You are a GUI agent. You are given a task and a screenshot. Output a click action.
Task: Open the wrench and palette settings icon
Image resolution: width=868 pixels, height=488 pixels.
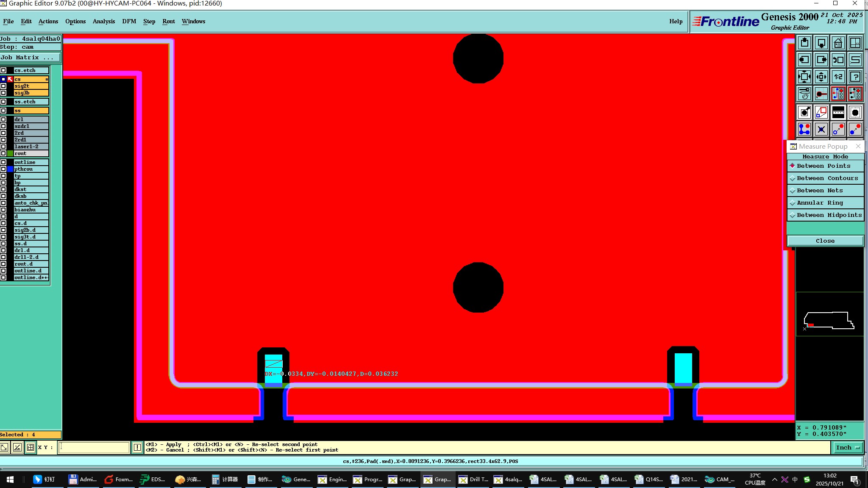click(x=804, y=94)
